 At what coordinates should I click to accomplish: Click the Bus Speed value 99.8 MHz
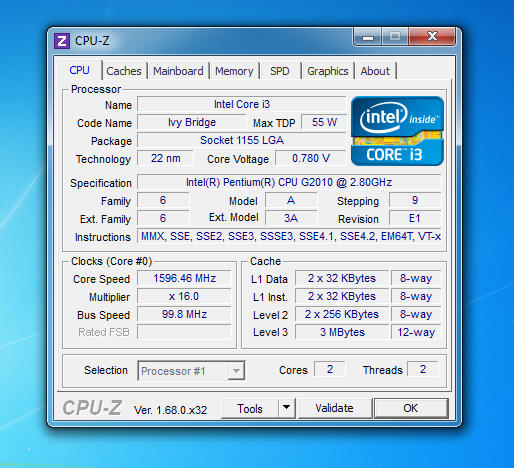click(184, 314)
